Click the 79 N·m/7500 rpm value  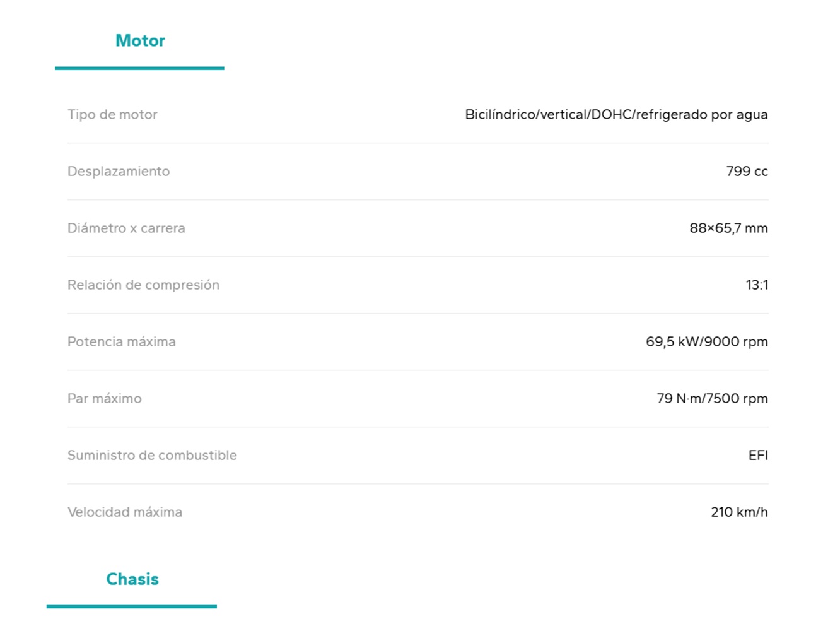click(x=712, y=398)
